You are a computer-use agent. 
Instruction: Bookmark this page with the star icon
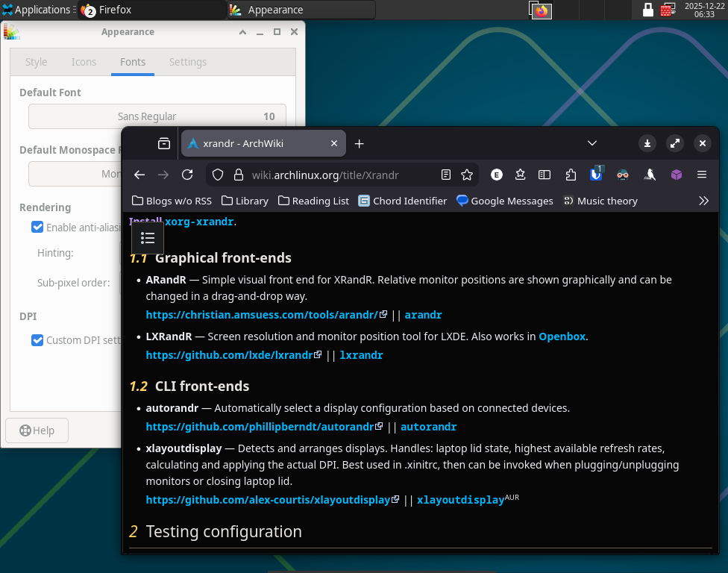(x=467, y=175)
